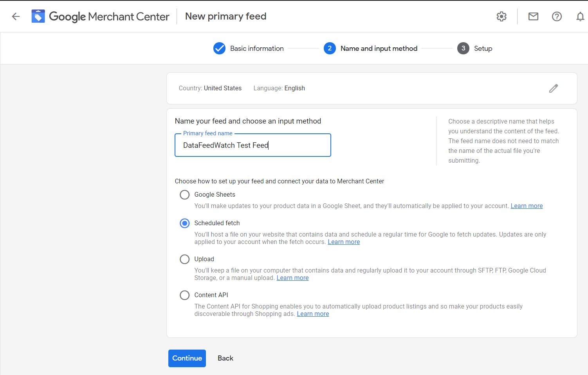Select the Google Sheets input method
The image size is (588, 375).
184,194
